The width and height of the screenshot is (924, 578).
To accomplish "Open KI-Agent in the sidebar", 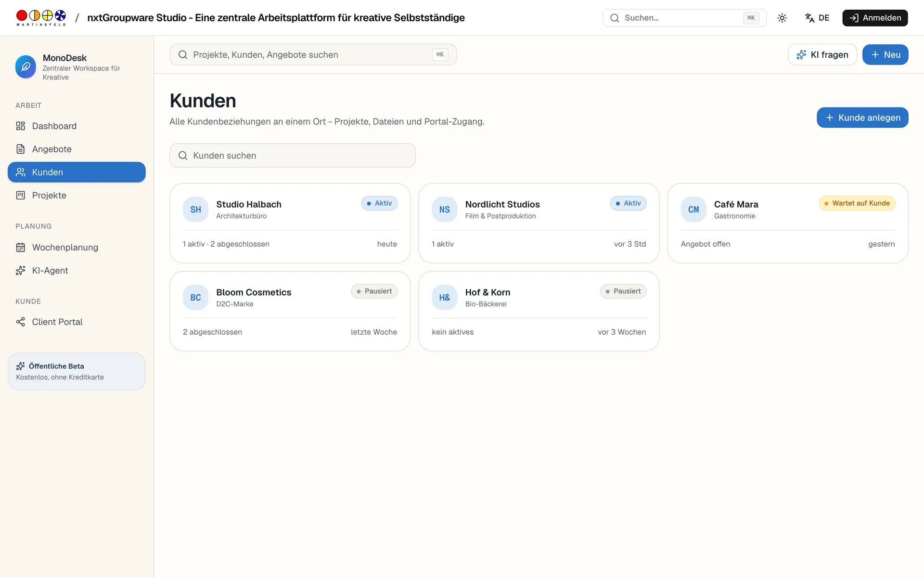I will (77, 270).
